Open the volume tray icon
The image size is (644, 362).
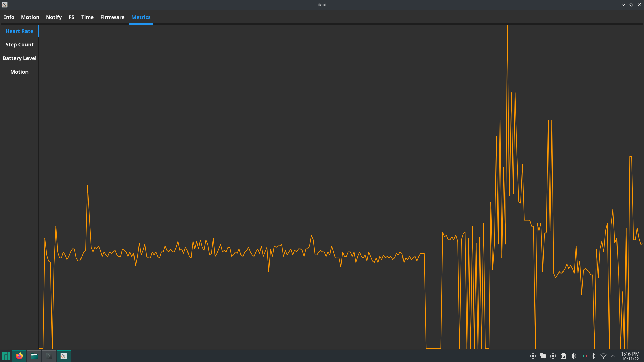[573, 356]
